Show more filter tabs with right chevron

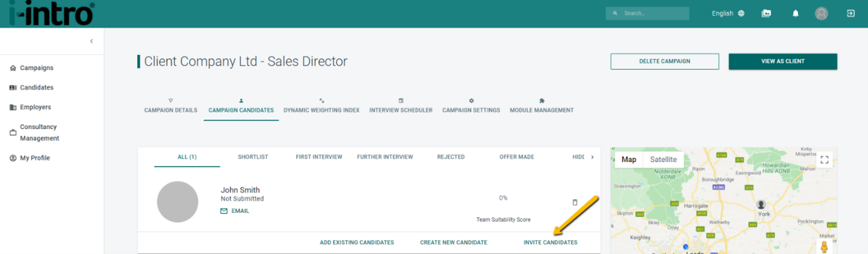593,157
